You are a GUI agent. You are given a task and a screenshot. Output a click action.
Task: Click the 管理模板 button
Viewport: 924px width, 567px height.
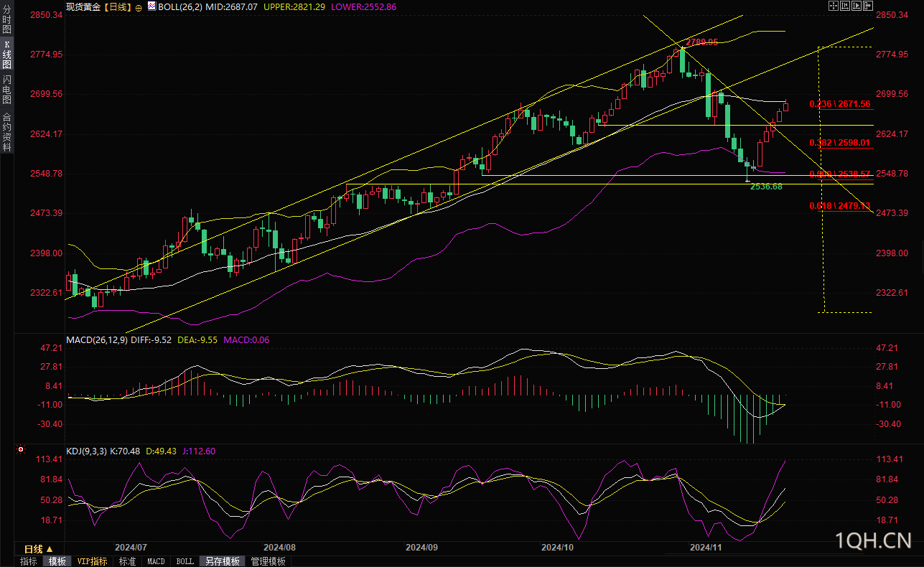tap(268, 561)
